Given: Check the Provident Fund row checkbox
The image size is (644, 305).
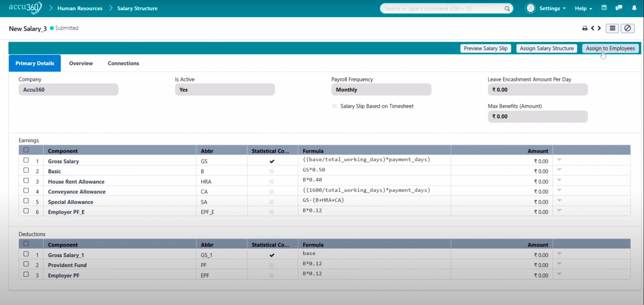Looking at the screenshot, I should (x=26, y=264).
